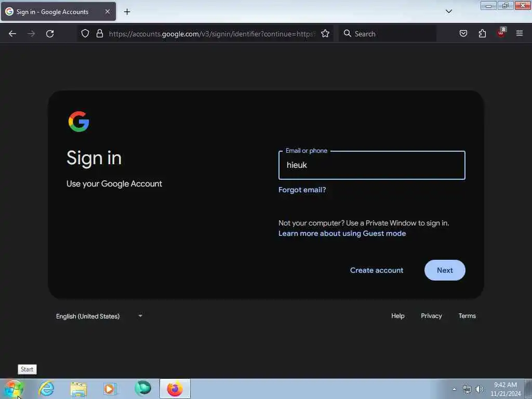Image resolution: width=532 pixels, height=399 pixels.
Task: Close the Sign in - Google Accounts tab
Action: point(108,11)
